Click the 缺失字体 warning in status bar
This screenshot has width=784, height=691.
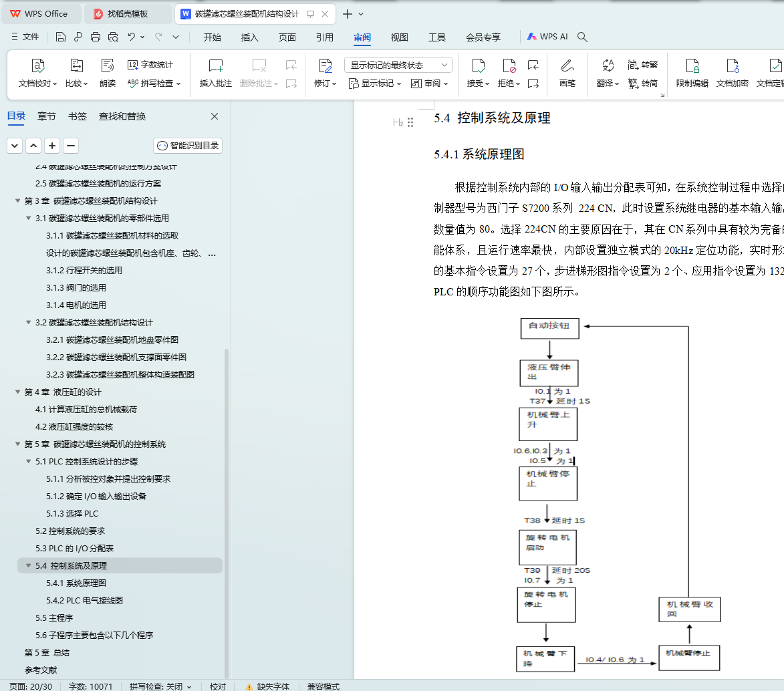pos(267,686)
